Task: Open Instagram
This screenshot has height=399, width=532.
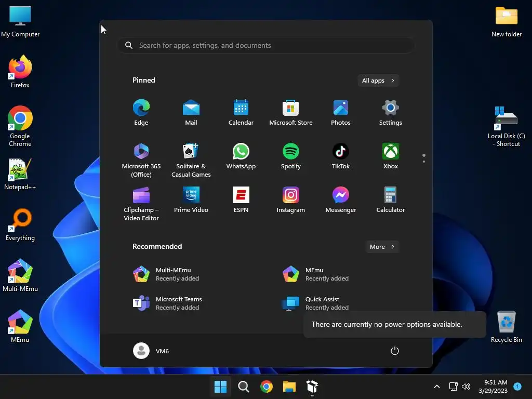Action: pos(291,200)
